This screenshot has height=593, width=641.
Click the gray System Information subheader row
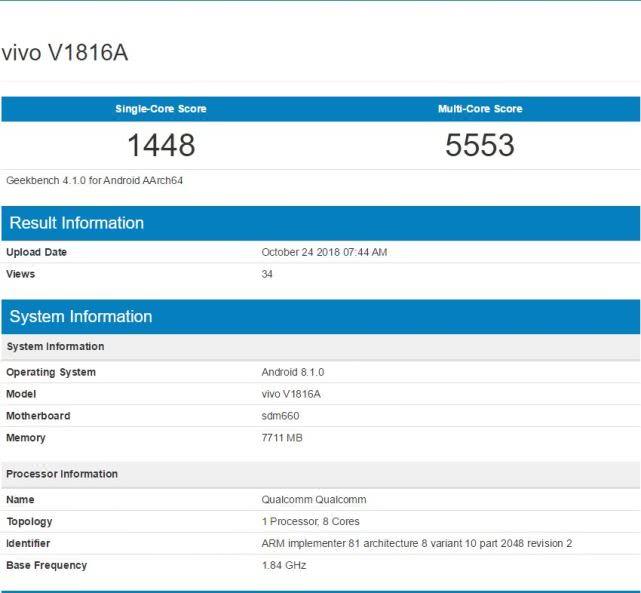(321, 347)
